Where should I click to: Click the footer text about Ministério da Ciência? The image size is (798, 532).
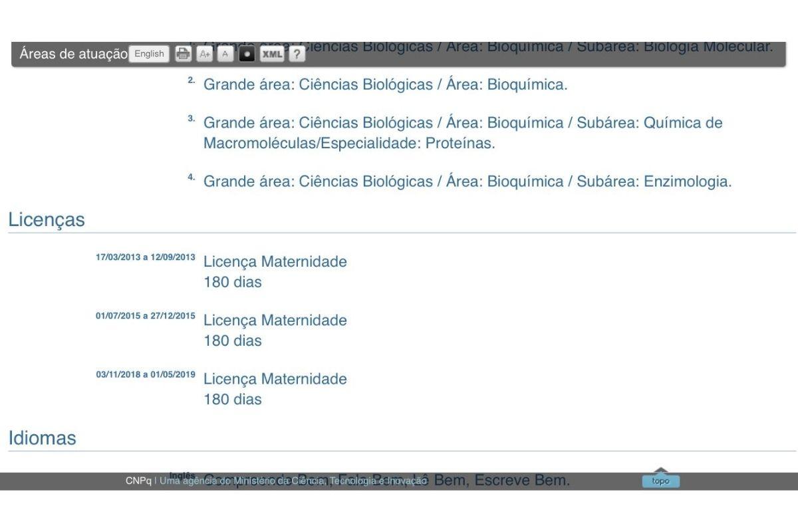click(x=293, y=481)
